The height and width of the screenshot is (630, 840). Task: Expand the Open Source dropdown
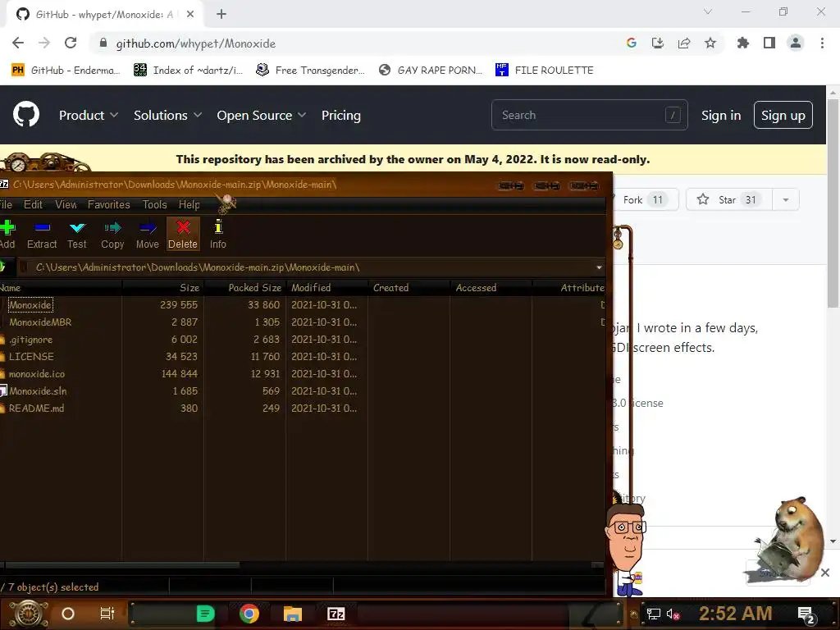pyautogui.click(x=262, y=115)
